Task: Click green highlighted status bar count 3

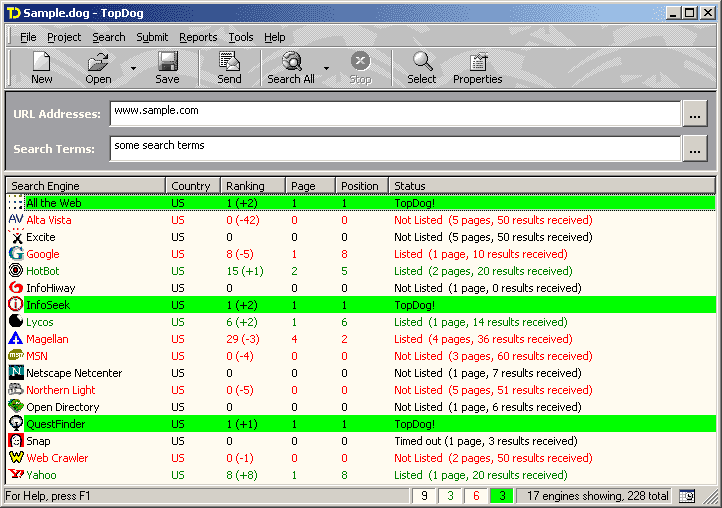Action: [x=502, y=496]
